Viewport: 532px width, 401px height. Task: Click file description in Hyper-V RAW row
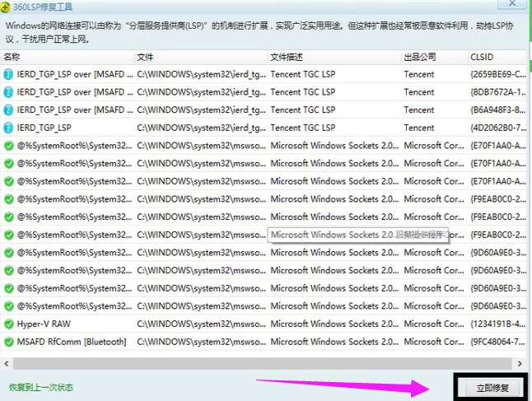(x=334, y=324)
